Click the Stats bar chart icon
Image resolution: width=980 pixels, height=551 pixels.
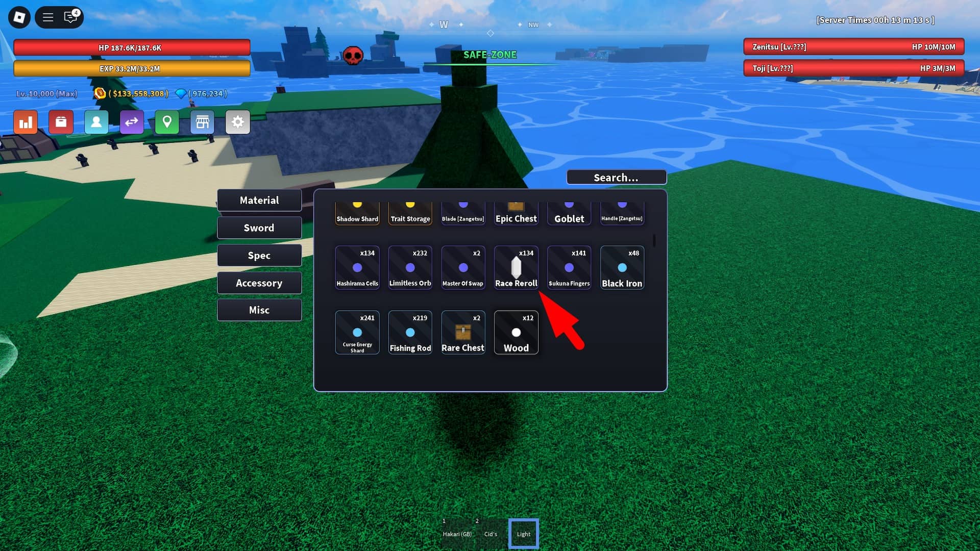tap(25, 122)
